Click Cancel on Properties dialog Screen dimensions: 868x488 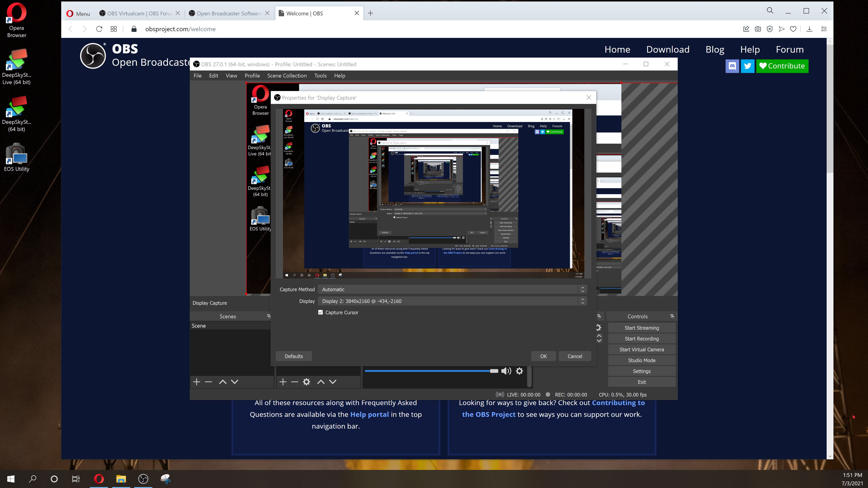[x=575, y=356]
